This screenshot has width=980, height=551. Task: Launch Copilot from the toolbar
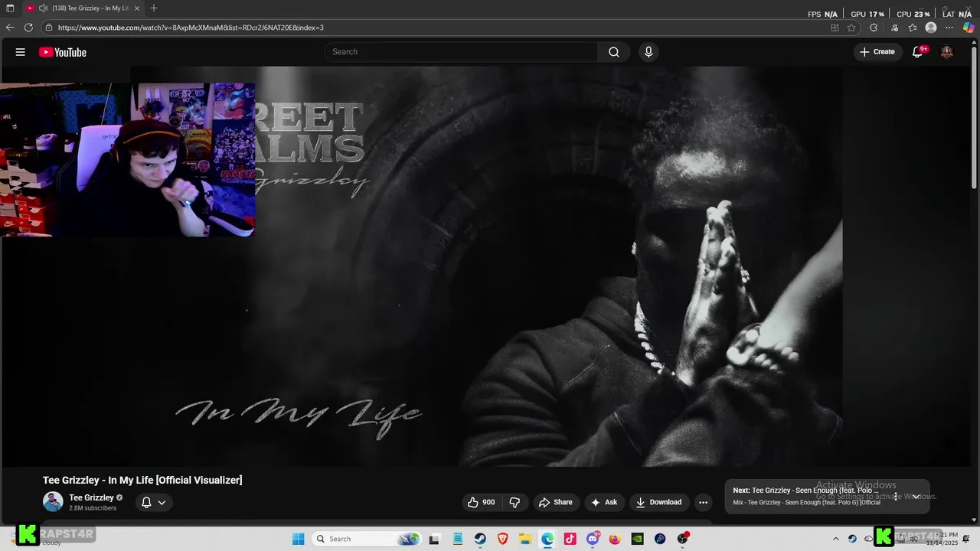pyautogui.click(x=969, y=28)
